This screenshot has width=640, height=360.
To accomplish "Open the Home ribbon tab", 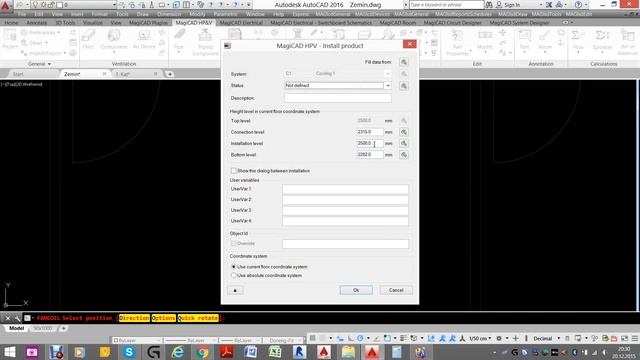I will point(11,23).
